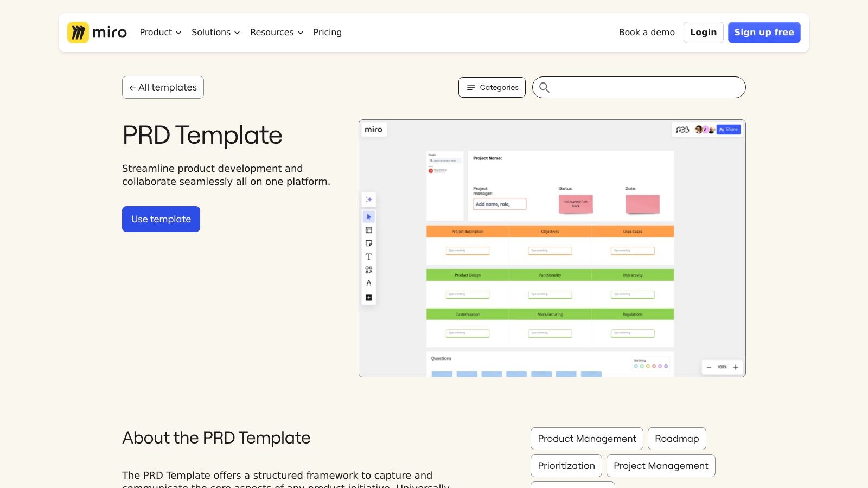Click the Miro AI sparkle icon

tap(369, 200)
